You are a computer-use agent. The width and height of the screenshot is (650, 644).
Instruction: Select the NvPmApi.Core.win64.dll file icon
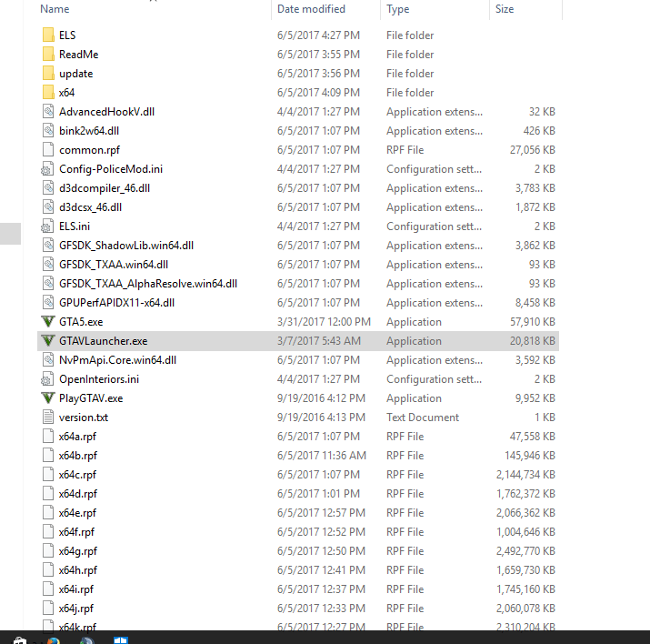point(48,359)
